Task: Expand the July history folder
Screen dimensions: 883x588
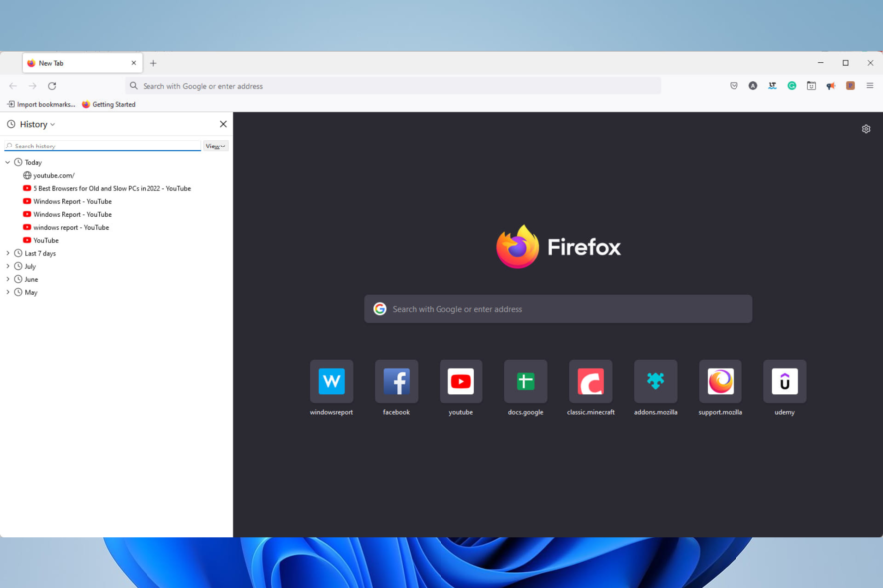Action: coord(7,266)
